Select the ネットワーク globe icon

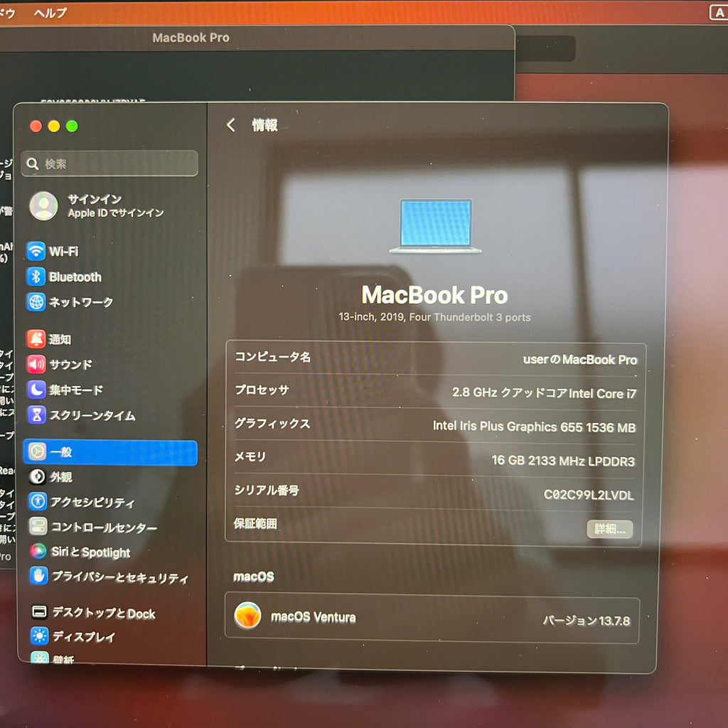[36, 301]
